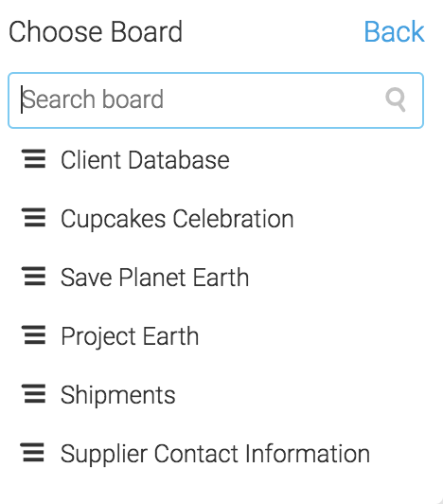Click the list icon beside Project Earth
The width and height of the screenshot is (443, 504).
[x=33, y=335]
